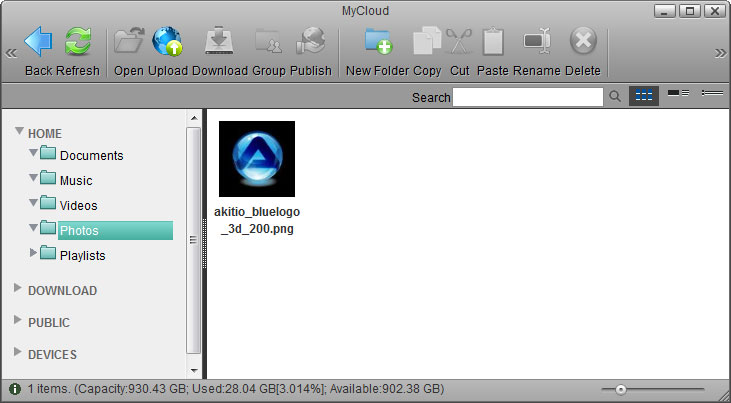Expand the DEVICES section
The height and width of the screenshot is (403, 731).
18,352
